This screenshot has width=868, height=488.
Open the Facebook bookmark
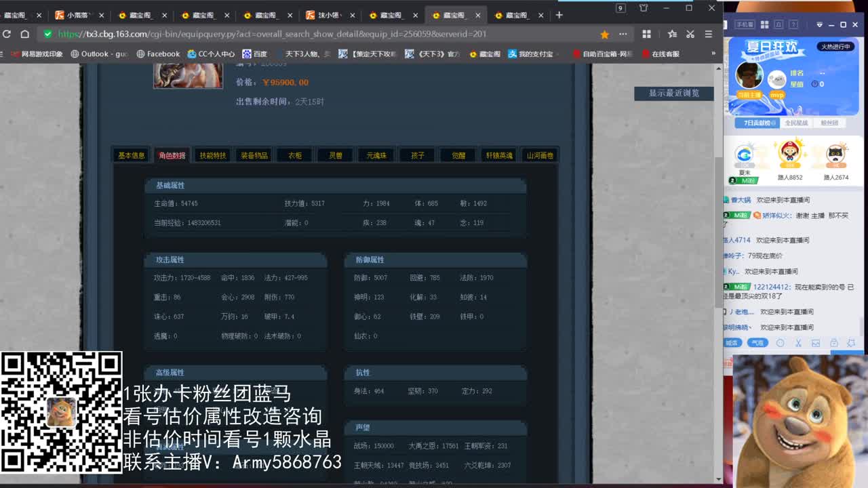[158, 54]
